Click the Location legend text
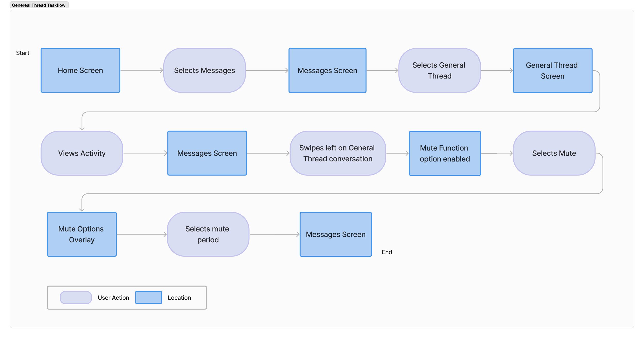 [x=179, y=298]
